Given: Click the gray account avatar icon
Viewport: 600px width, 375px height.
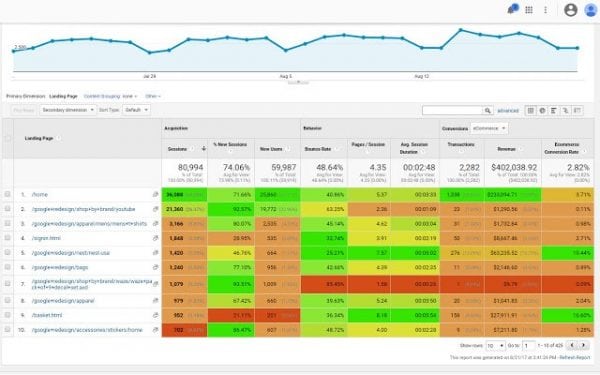Looking at the screenshot, I should (571, 10).
